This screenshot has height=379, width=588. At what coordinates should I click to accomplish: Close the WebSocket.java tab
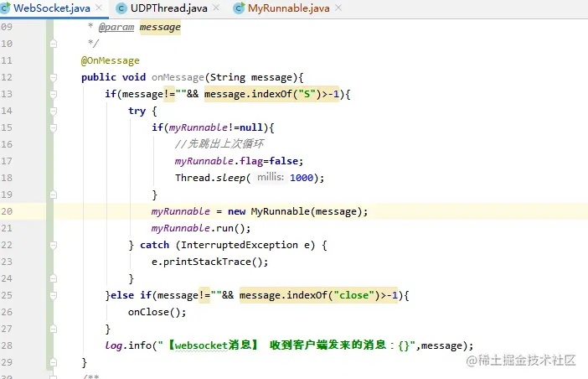click(x=99, y=8)
